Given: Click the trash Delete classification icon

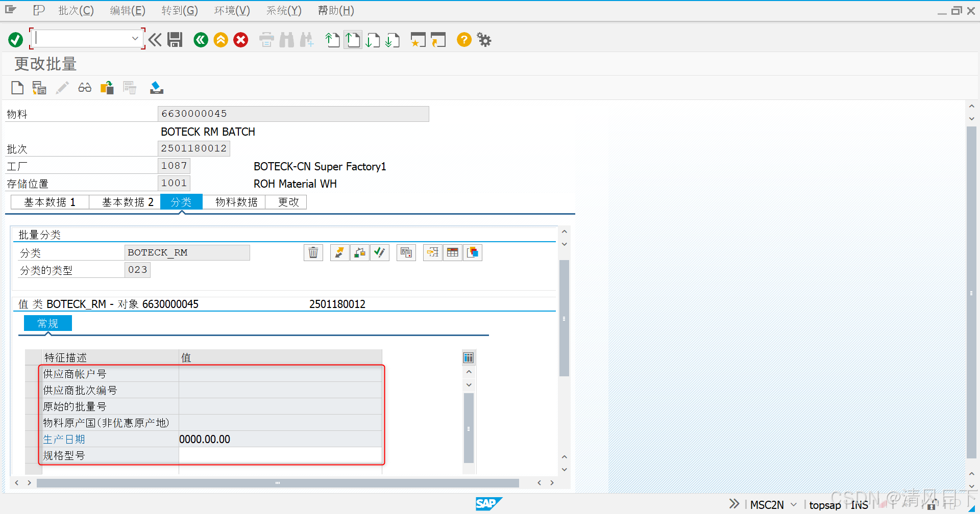Looking at the screenshot, I should point(313,252).
